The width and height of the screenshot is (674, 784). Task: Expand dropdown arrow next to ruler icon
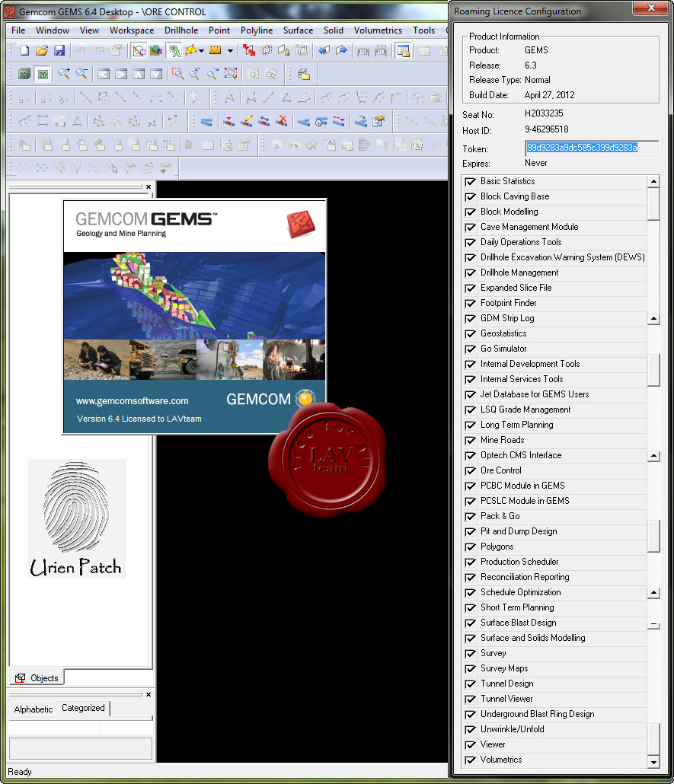pos(230,50)
